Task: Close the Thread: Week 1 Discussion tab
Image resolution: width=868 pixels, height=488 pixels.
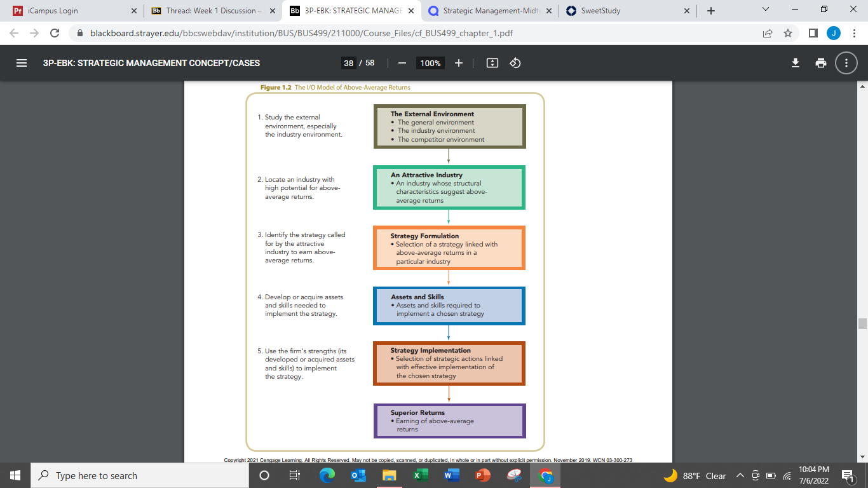Action: (x=272, y=11)
